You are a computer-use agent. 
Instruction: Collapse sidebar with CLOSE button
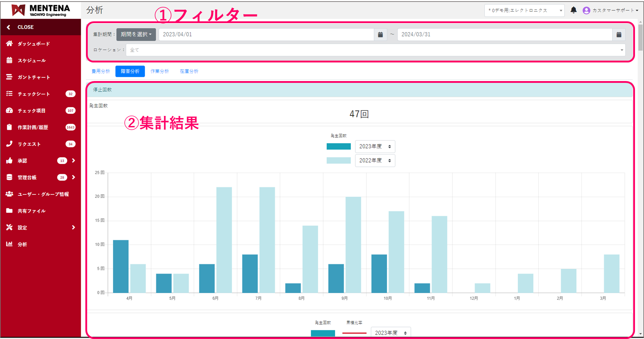coord(21,27)
